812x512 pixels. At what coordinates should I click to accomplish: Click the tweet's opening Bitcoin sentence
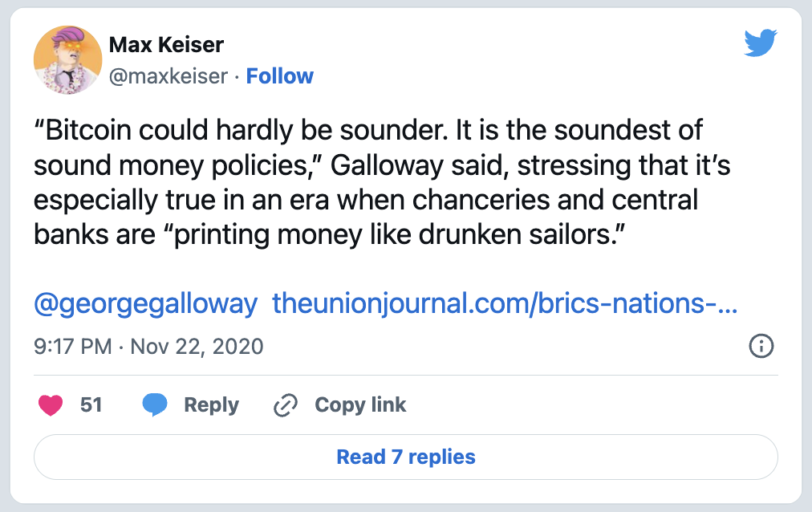(241, 130)
